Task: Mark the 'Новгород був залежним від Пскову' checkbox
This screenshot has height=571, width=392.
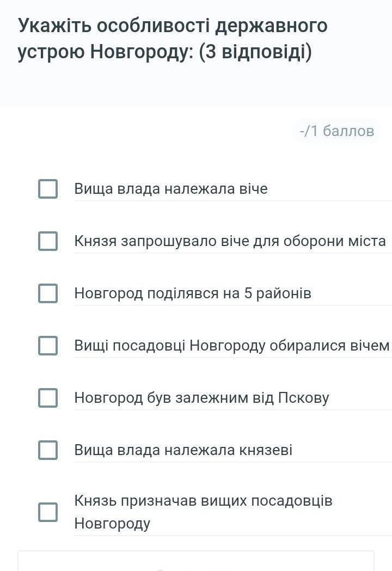Action: [48, 398]
